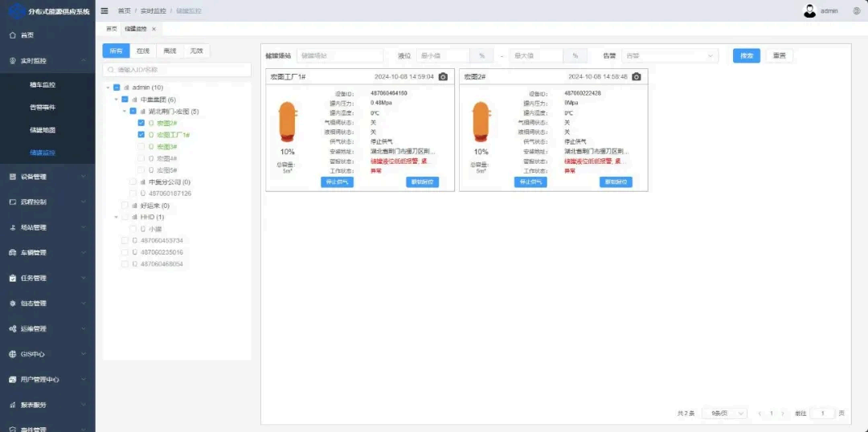Image resolution: width=868 pixels, height=432 pixels.
Task: Toggle the hamburger sidebar collapse icon
Action: tap(104, 10)
